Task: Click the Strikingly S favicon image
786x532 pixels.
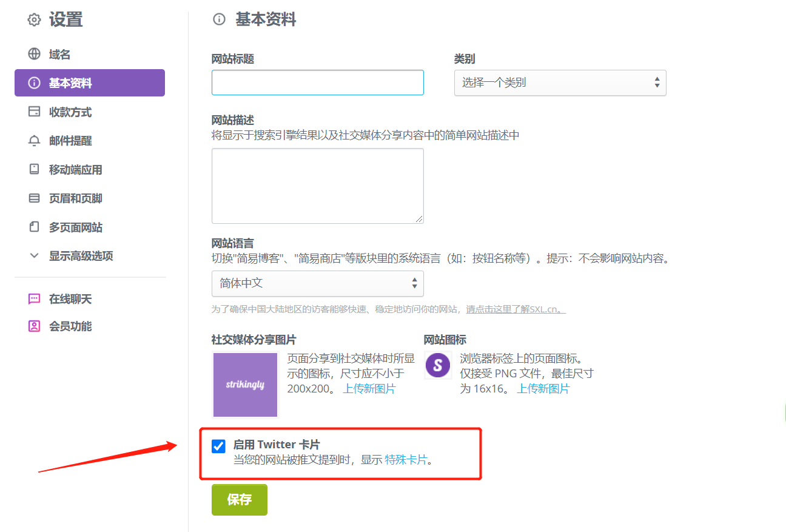Action: click(438, 366)
